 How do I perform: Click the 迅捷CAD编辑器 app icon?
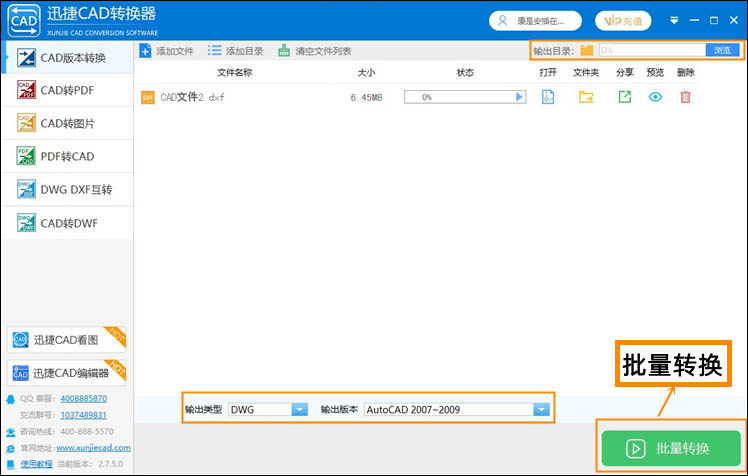(x=21, y=373)
